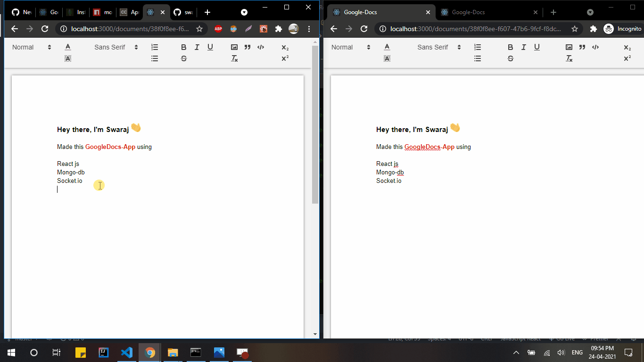Image resolution: width=644 pixels, height=362 pixels.
Task: Open Sans Serif font dropdown, right window
Action: pyautogui.click(x=439, y=47)
